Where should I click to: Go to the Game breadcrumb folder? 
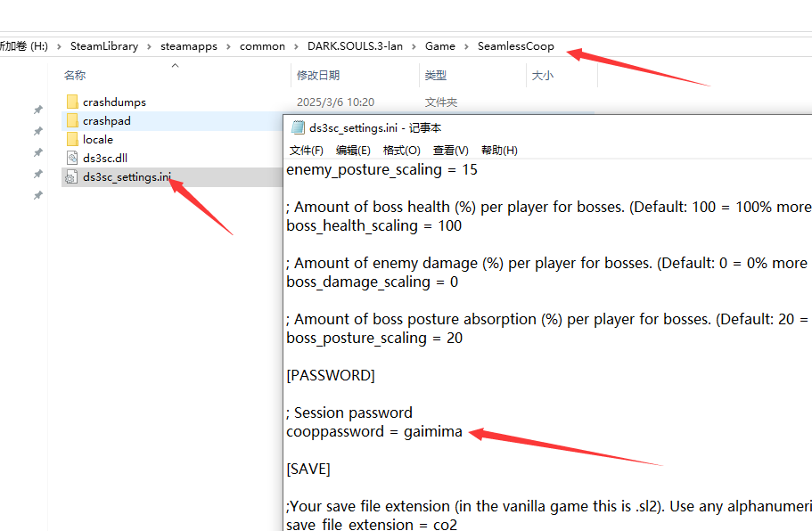(439, 46)
